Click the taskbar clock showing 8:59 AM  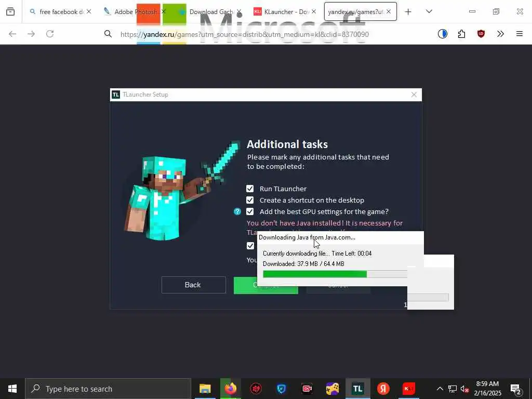coord(487,389)
